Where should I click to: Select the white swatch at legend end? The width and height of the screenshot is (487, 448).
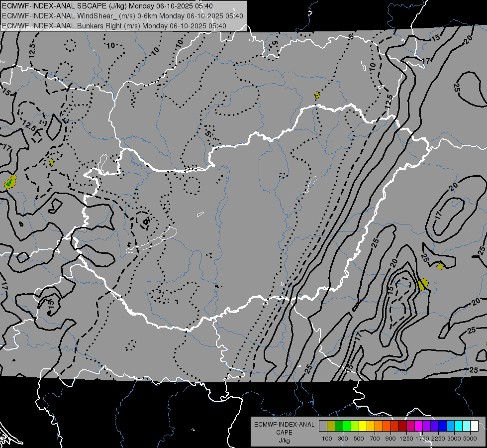coord(474,426)
